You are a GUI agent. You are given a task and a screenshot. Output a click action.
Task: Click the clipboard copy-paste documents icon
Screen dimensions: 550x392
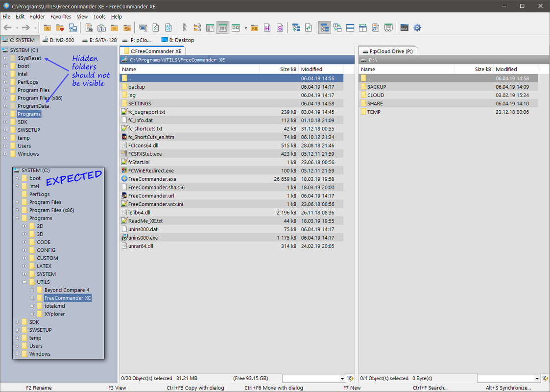pos(102,28)
